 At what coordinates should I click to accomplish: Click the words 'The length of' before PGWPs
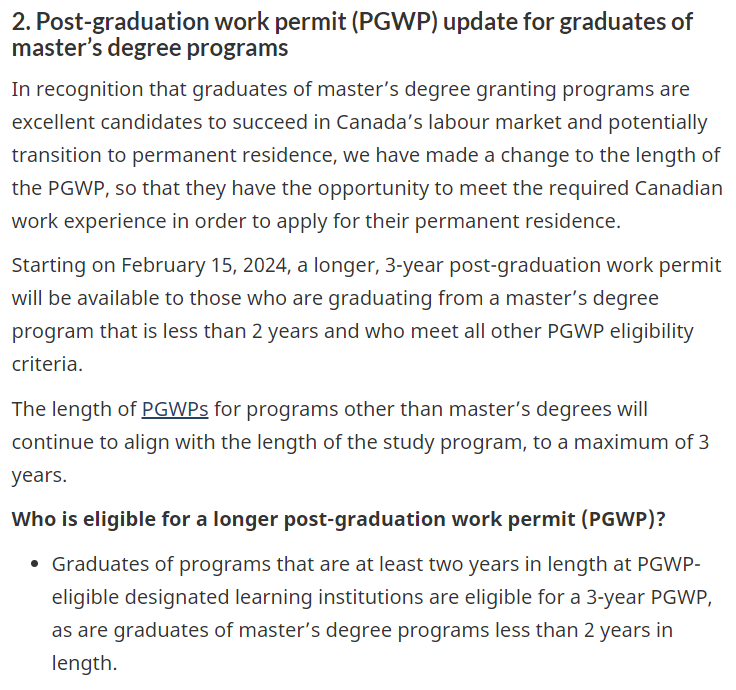tap(74, 409)
